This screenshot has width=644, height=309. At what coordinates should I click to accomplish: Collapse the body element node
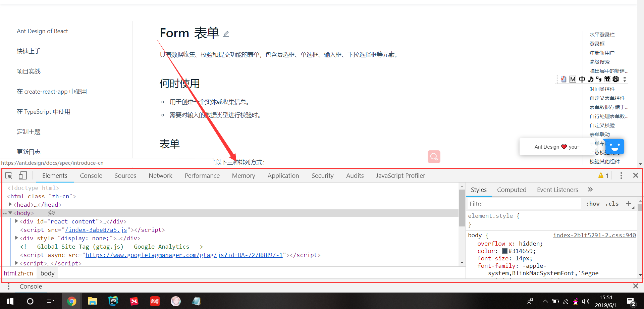pos(10,213)
